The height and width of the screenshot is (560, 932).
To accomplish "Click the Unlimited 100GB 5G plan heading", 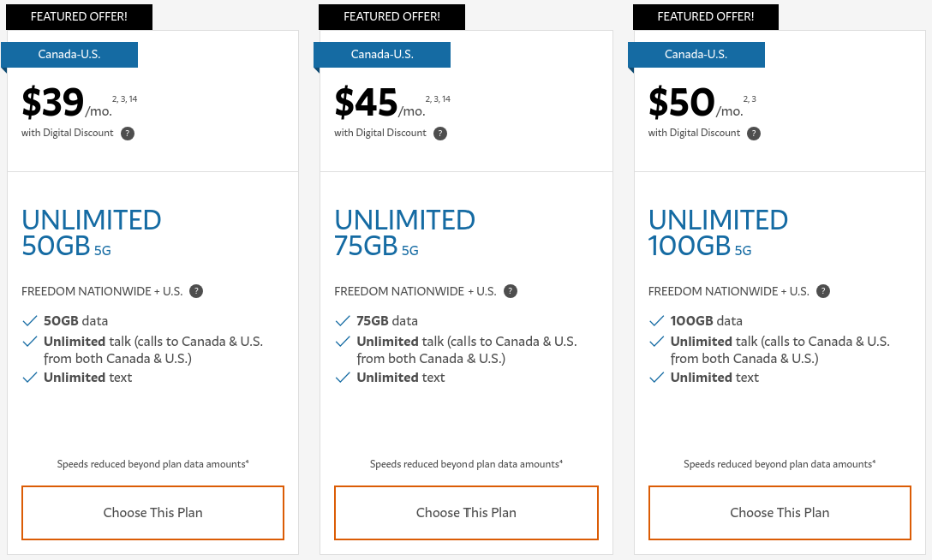I will point(718,233).
